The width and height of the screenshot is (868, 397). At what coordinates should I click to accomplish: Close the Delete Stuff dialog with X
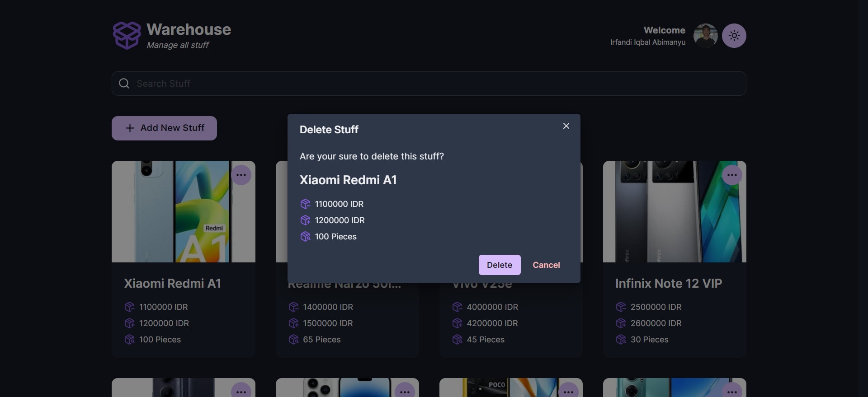(x=566, y=126)
